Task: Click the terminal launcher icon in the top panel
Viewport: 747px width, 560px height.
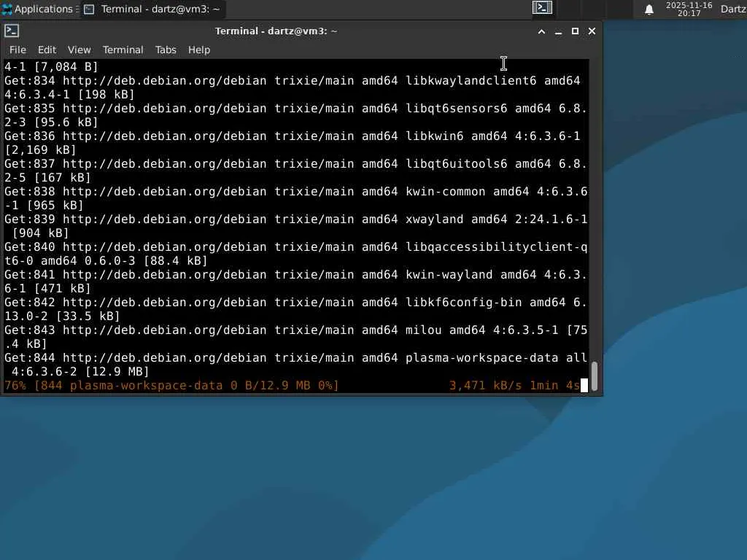Action: pos(542,7)
